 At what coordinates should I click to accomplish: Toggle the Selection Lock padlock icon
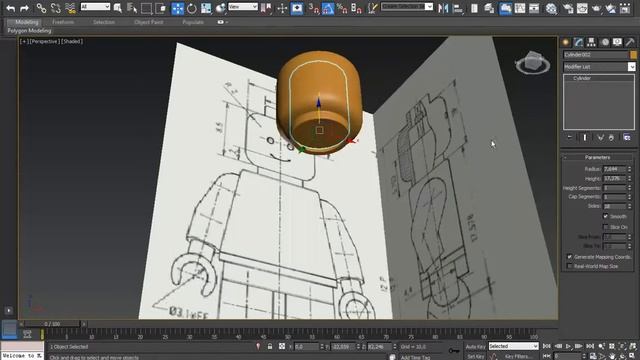[x=270, y=347]
